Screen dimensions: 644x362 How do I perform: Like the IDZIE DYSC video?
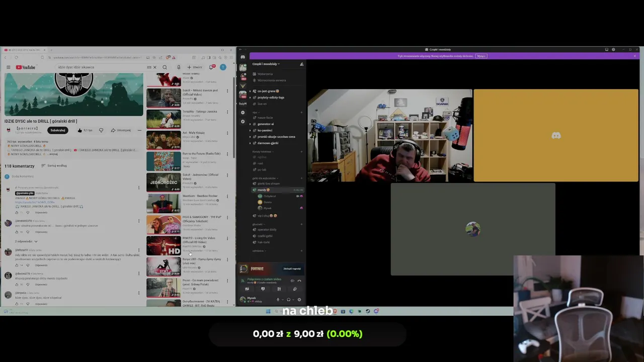tap(85, 130)
